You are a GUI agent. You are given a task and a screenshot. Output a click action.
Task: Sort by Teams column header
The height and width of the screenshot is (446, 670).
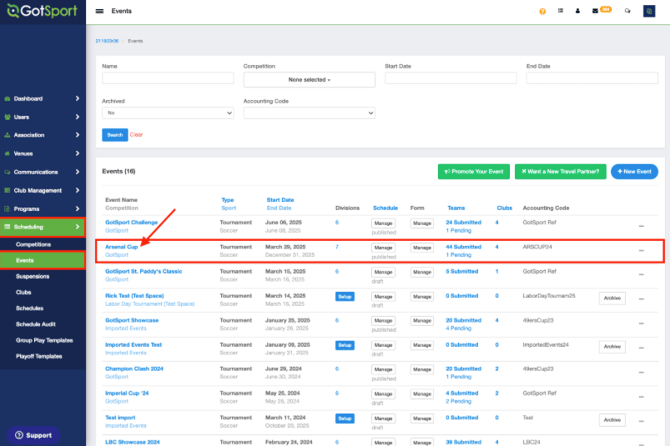pos(456,208)
